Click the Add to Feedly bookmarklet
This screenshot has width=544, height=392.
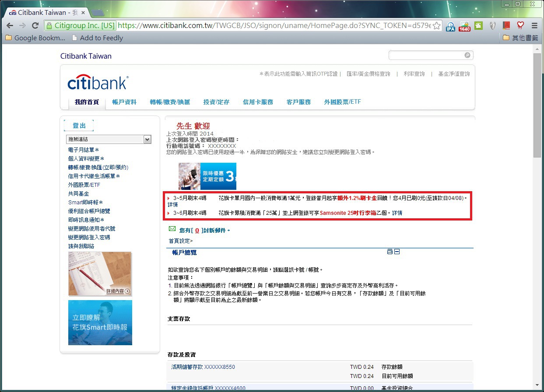click(97, 38)
